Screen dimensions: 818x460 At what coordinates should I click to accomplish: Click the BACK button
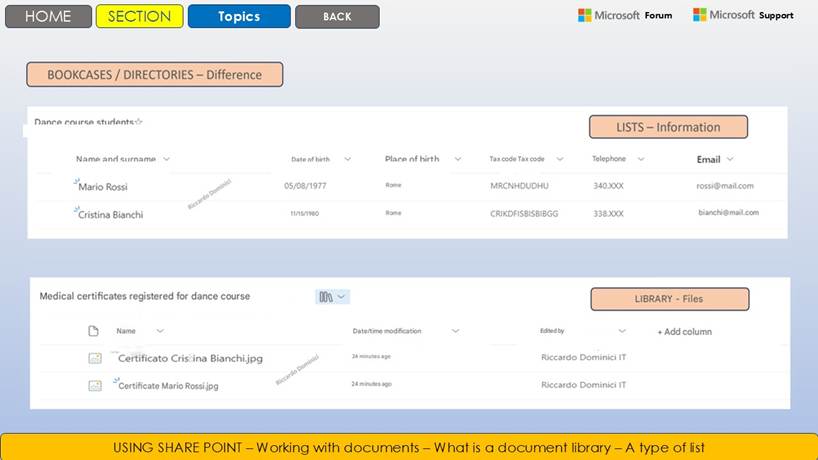337,16
